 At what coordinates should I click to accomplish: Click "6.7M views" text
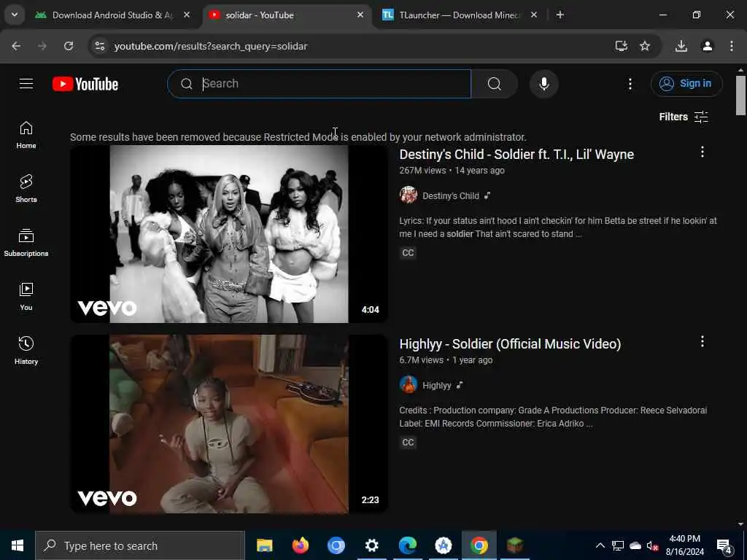(421, 360)
